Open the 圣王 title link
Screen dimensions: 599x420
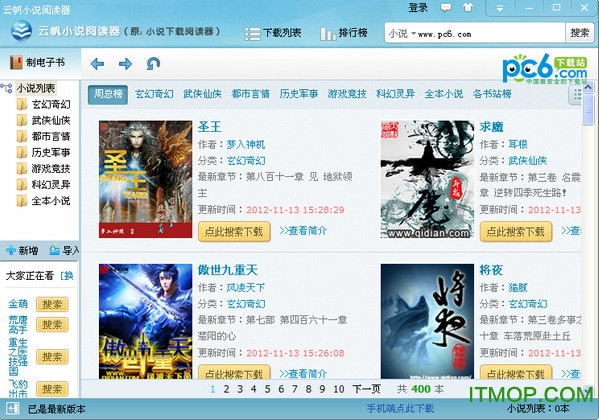point(209,127)
